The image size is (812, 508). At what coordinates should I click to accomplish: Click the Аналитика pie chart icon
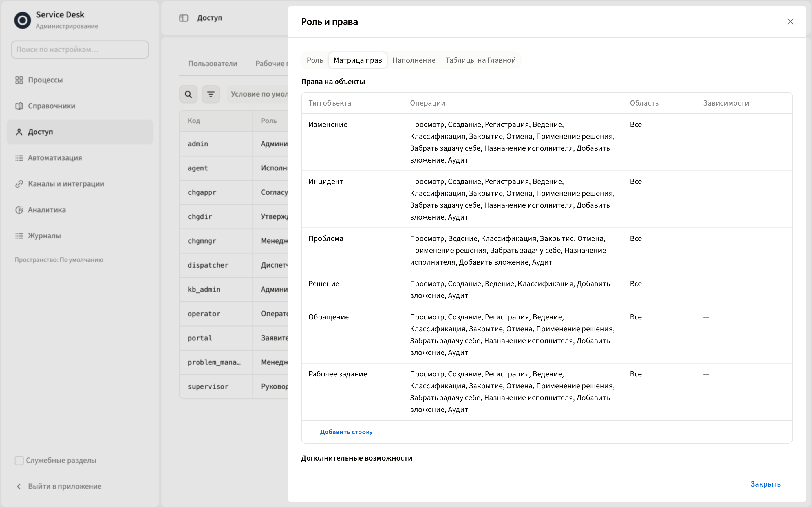(x=19, y=210)
